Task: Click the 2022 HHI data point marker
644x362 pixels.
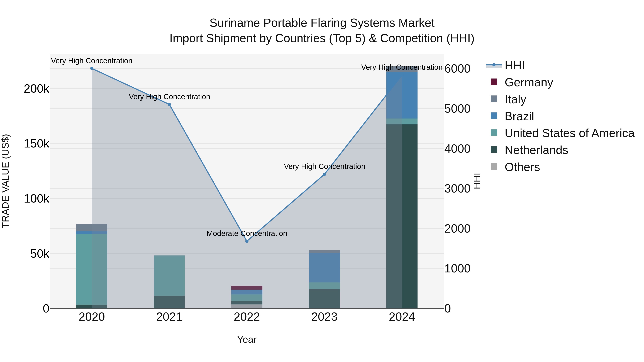Action: (x=247, y=241)
